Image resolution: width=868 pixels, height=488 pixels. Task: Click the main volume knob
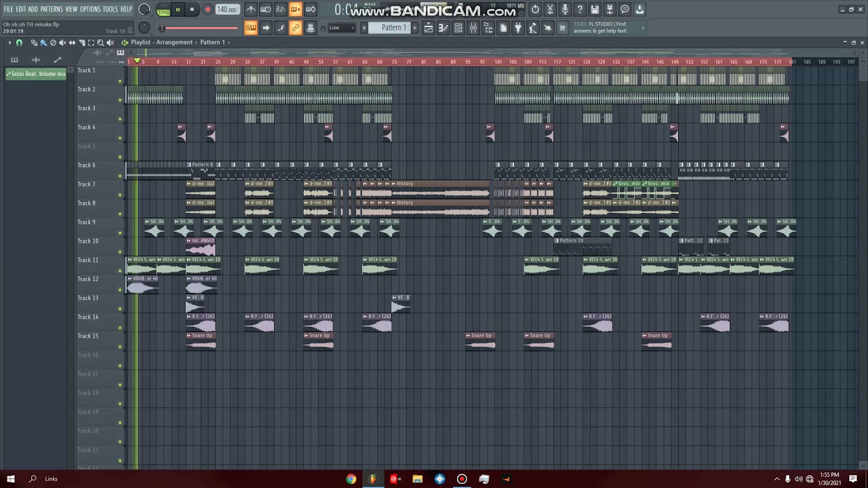coord(144,9)
